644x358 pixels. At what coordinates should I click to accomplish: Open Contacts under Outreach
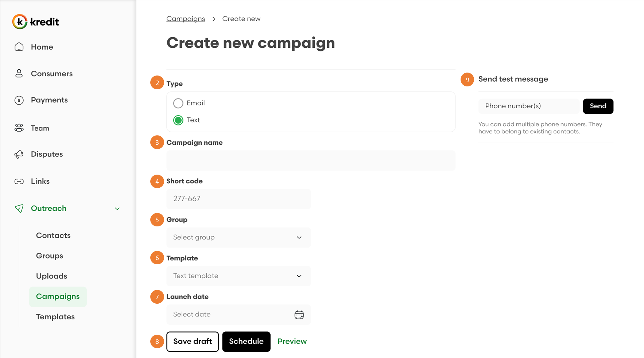[x=53, y=236]
